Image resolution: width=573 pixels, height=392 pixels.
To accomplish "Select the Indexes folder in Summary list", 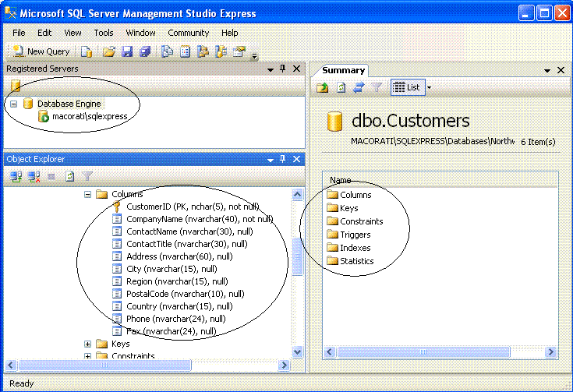I will tap(349, 248).
